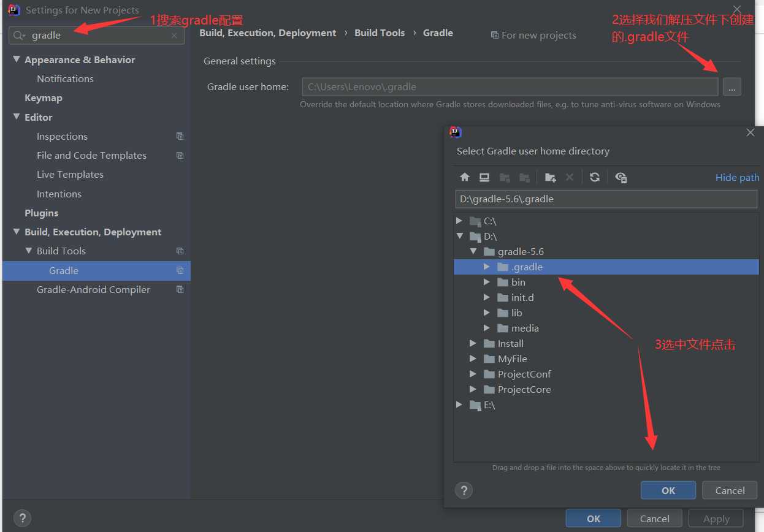Image resolution: width=764 pixels, height=532 pixels.
Task: Select Gradle in settings tree
Action: click(96, 270)
